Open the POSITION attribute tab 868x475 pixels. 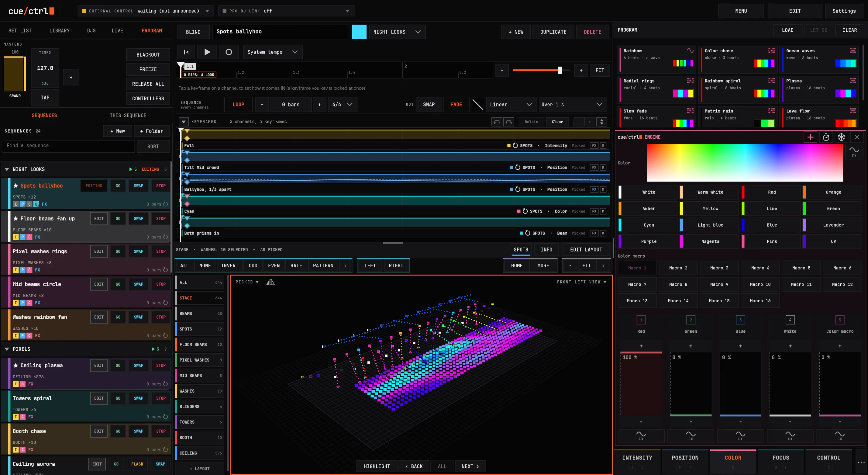tap(685, 462)
